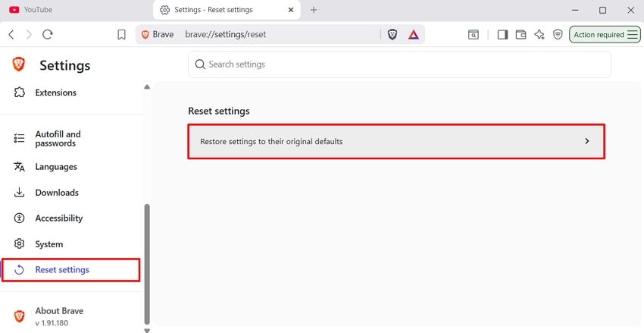The image size is (644, 333).
Task: Click the version text v 1.91.180
Action: (x=52, y=323)
